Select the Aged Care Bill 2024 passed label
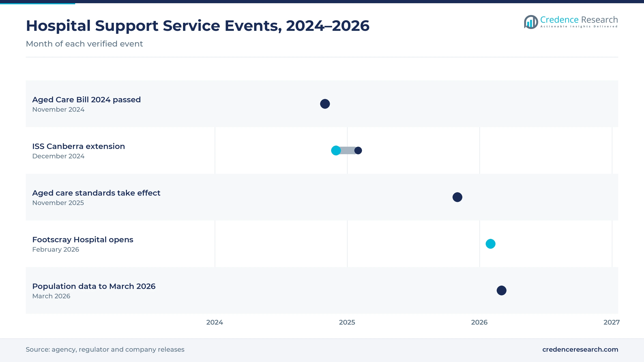644x362 pixels. (x=86, y=100)
